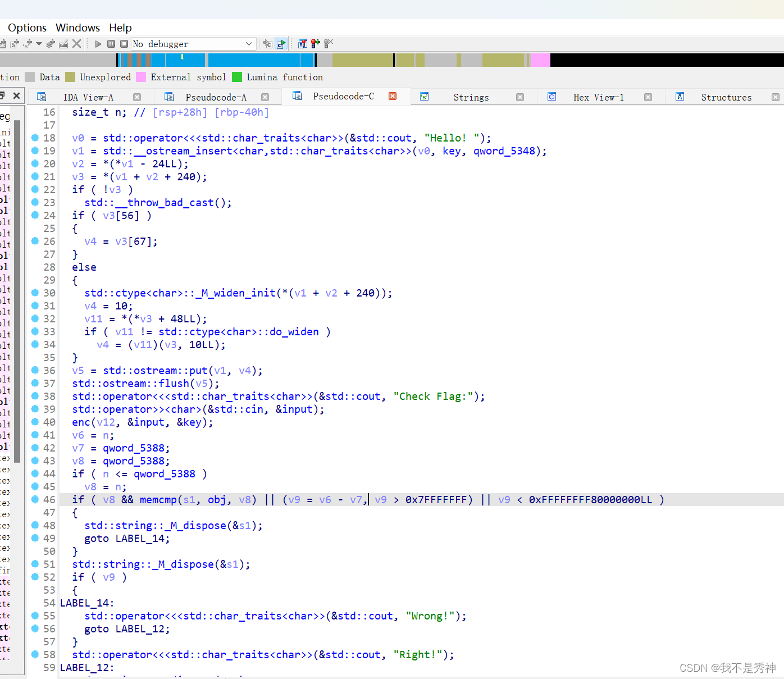The height and width of the screenshot is (679, 784).
Task: Terminate the debugged process (stop icon)
Action: [x=124, y=44]
